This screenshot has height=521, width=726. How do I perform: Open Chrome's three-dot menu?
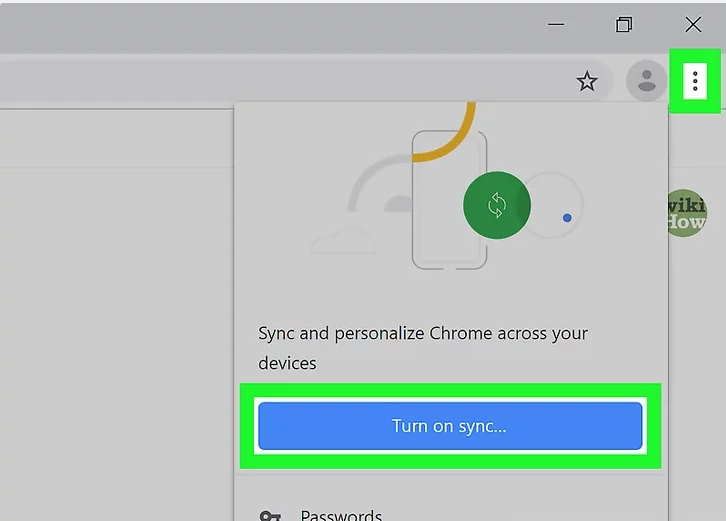click(x=695, y=82)
